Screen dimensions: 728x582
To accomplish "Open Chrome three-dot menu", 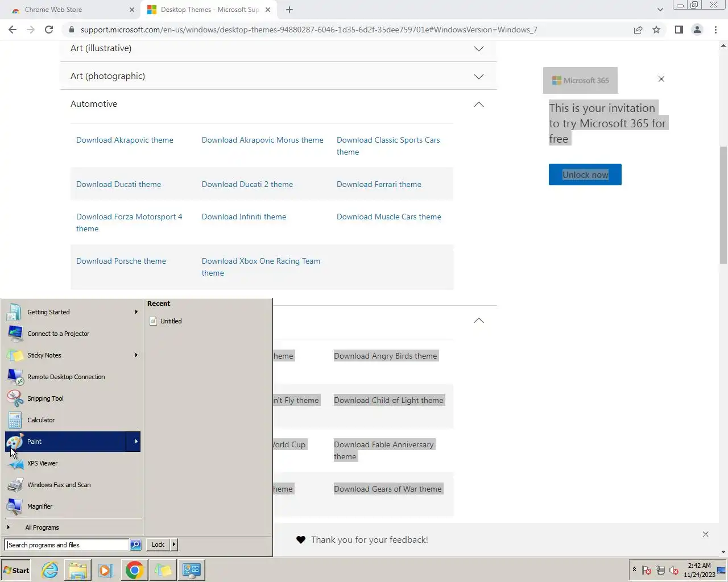I will coord(715,30).
